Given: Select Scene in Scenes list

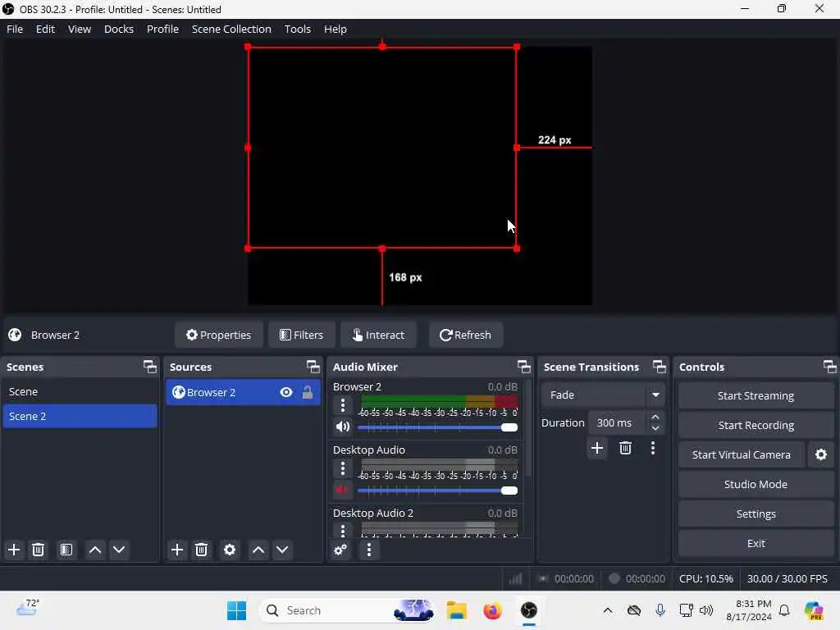Looking at the screenshot, I should click(80, 391).
